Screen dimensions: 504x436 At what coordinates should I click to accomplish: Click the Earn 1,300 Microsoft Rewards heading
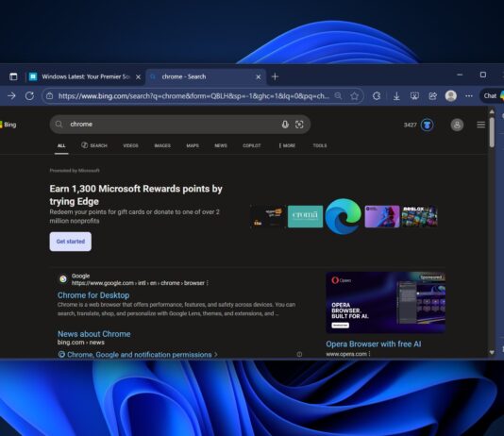click(136, 195)
